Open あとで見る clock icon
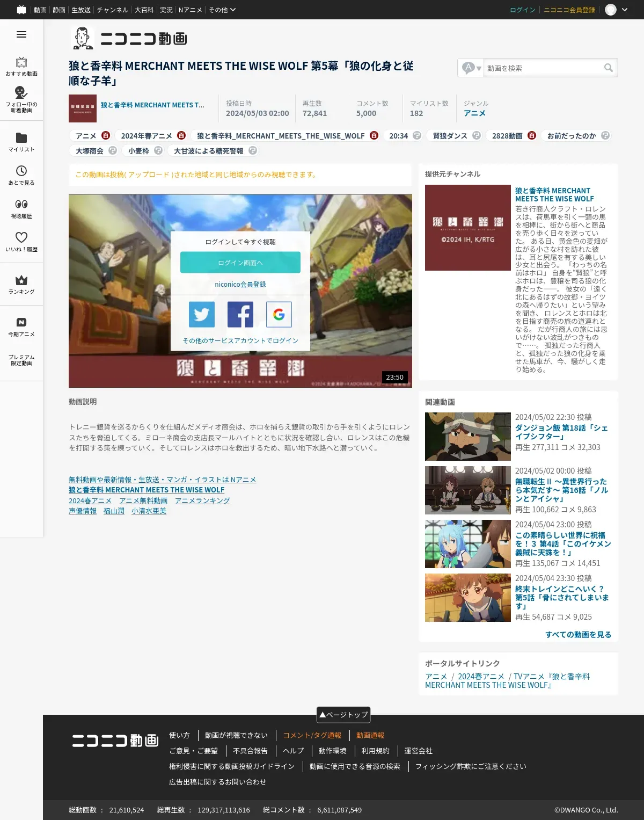 pyautogui.click(x=21, y=171)
